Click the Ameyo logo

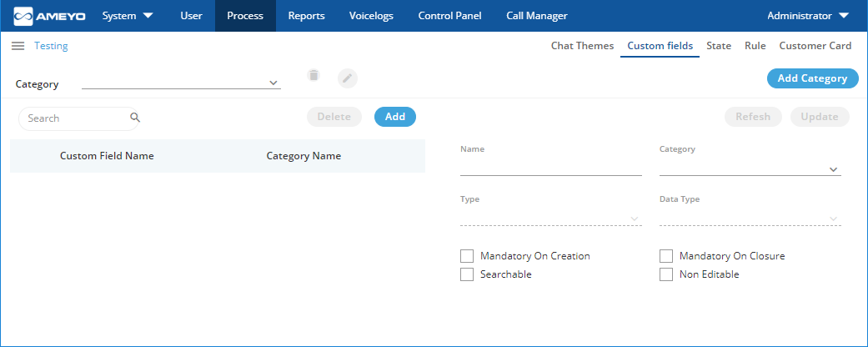point(50,16)
